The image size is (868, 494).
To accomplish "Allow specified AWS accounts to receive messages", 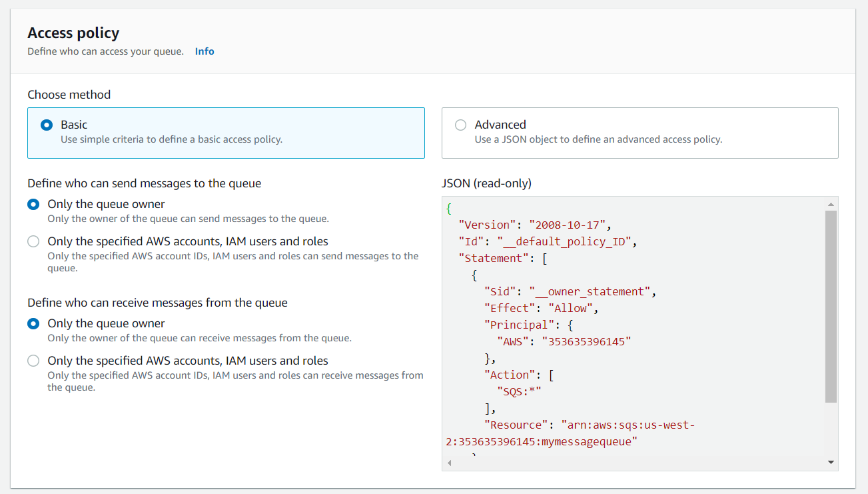I will tap(33, 361).
